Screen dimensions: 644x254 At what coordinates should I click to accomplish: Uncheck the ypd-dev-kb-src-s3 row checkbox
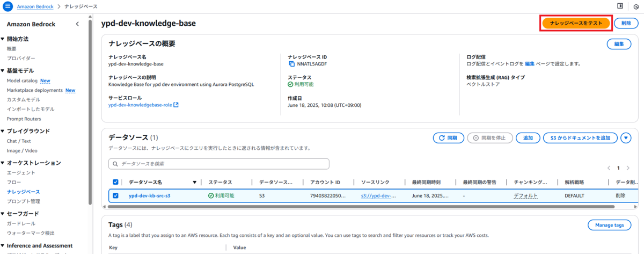(115, 195)
